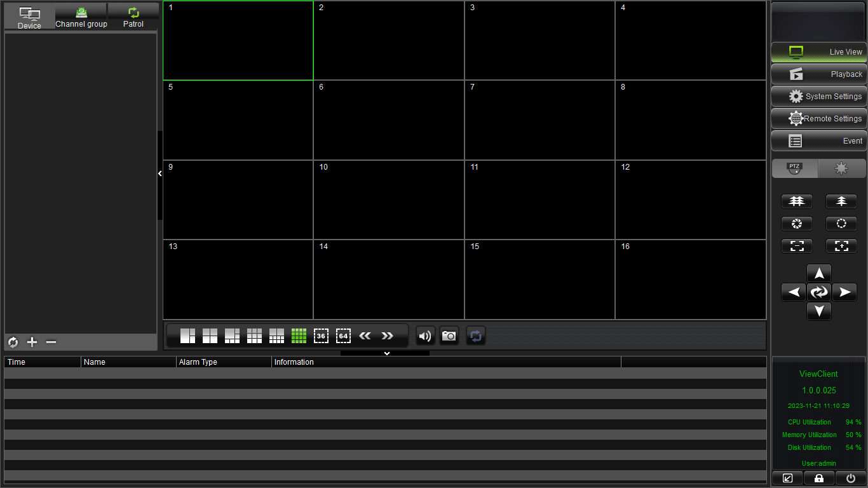The height and width of the screenshot is (488, 868).
Task: Click the PTZ zoom out double-tree button
Action: pyautogui.click(x=797, y=201)
